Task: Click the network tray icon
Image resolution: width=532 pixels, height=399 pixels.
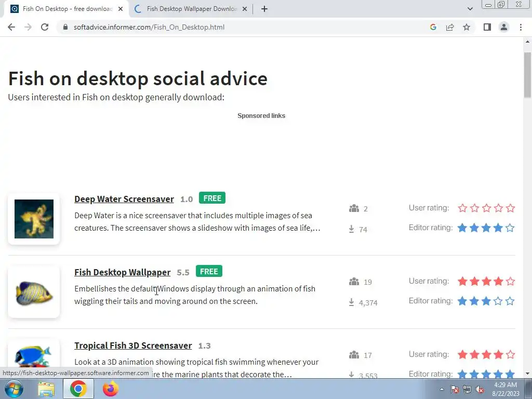Action: point(467,389)
